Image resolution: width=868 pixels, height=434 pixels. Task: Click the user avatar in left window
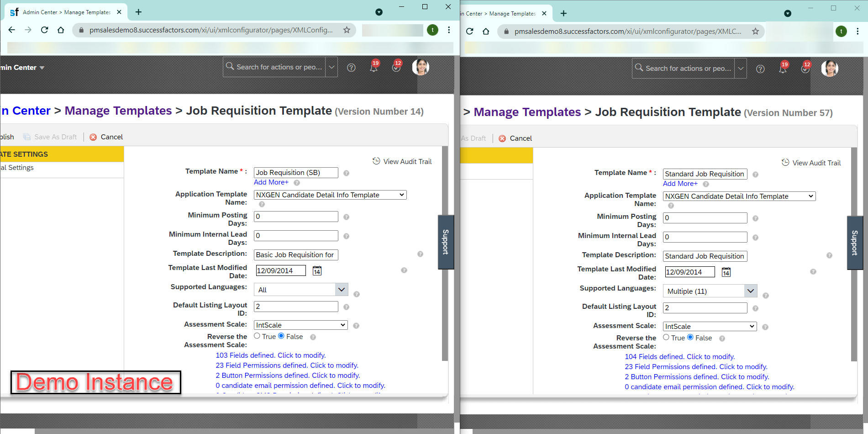click(x=421, y=67)
